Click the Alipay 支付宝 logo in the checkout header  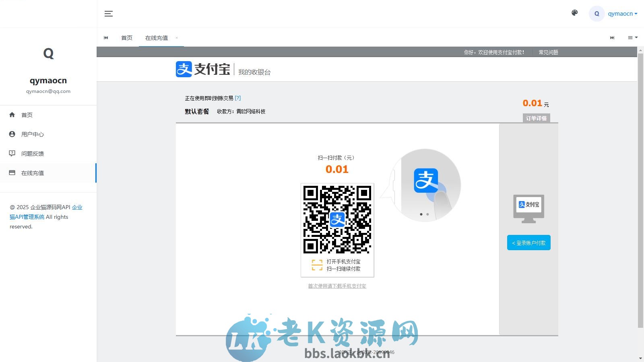click(x=203, y=69)
